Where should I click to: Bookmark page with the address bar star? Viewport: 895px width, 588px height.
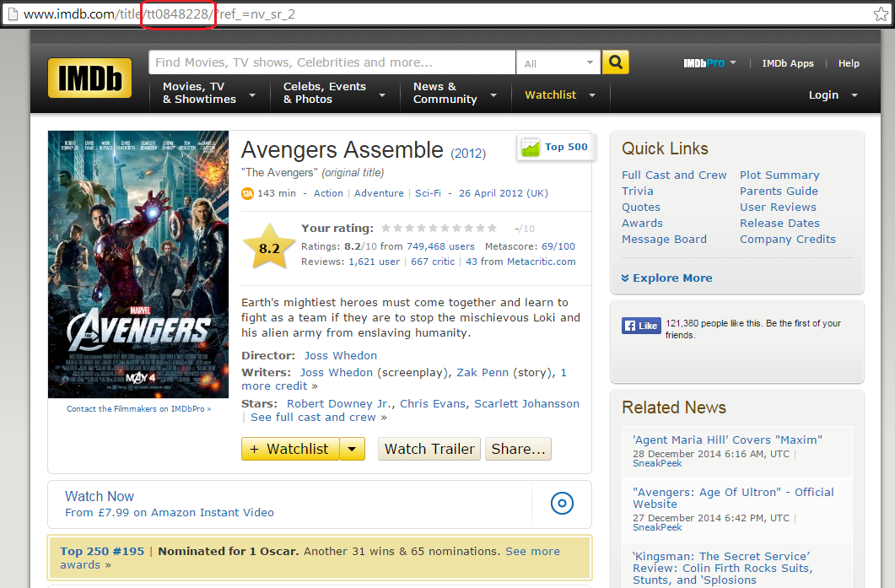[881, 14]
